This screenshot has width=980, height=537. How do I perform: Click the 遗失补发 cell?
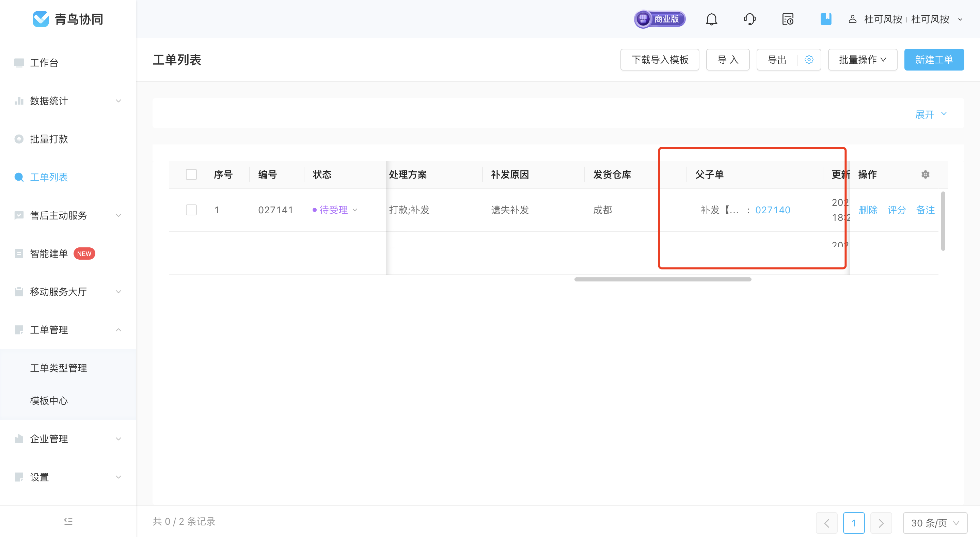coord(510,210)
